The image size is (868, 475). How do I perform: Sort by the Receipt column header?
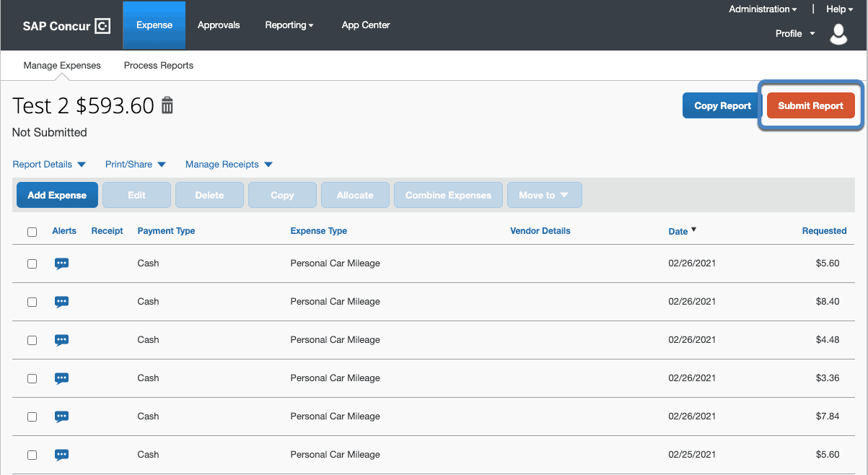point(107,231)
